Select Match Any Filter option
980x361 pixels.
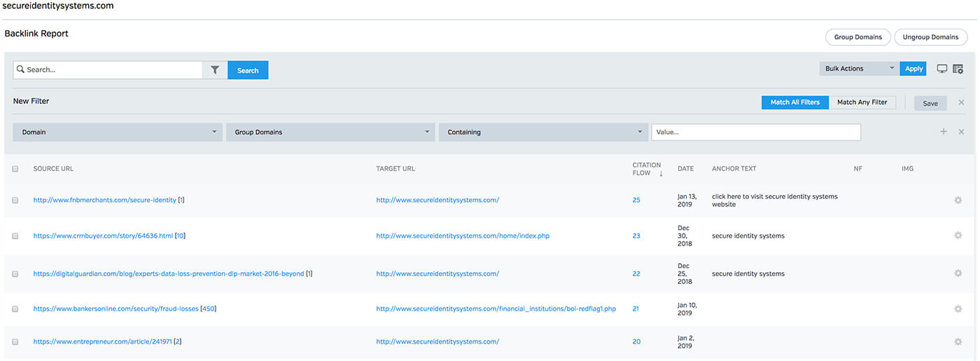coord(862,102)
